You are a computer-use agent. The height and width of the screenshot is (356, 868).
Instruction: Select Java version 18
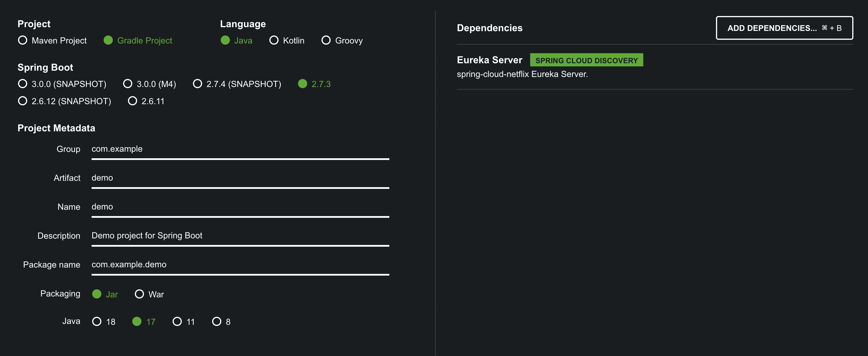[97, 322]
